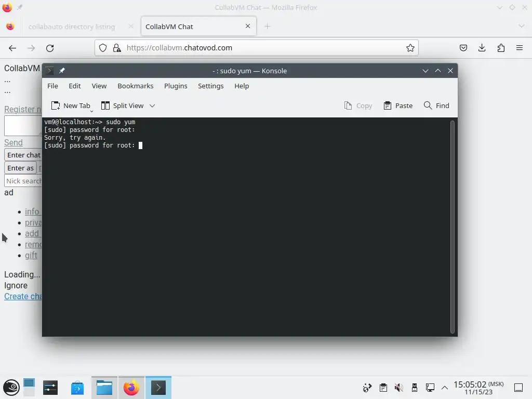Click the Enter as button
The width and height of the screenshot is (532, 399).
(20, 168)
